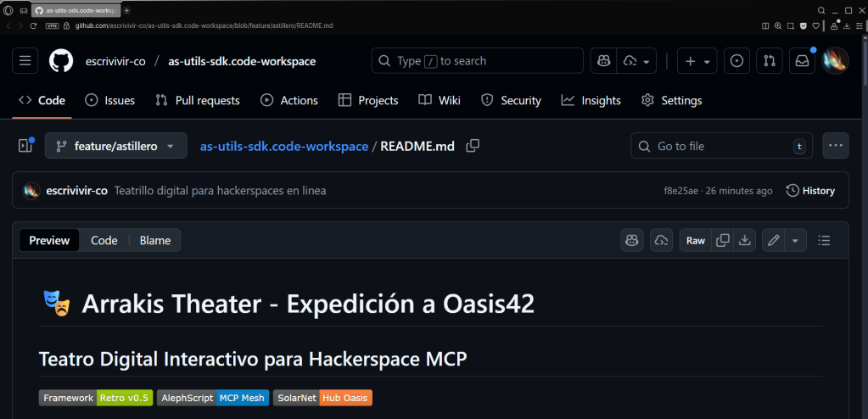Open the create new plus dropdown
Screen dimensions: 868x419
(698, 61)
